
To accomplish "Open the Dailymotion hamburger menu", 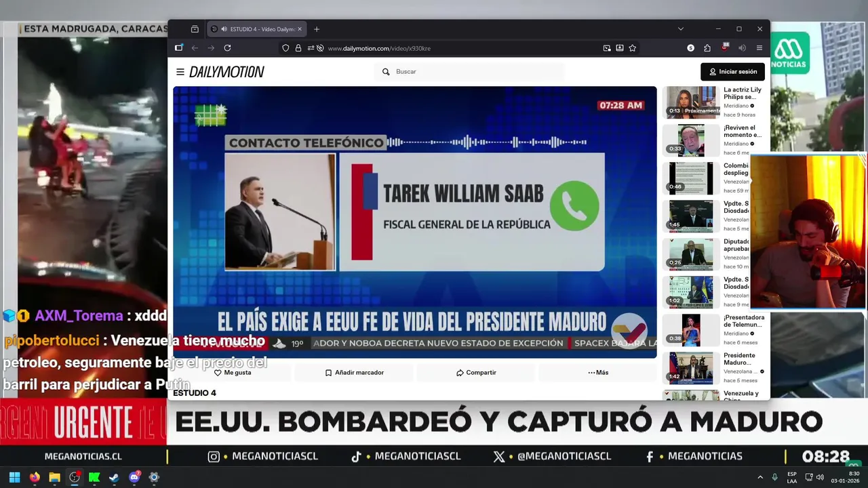I will (180, 72).
